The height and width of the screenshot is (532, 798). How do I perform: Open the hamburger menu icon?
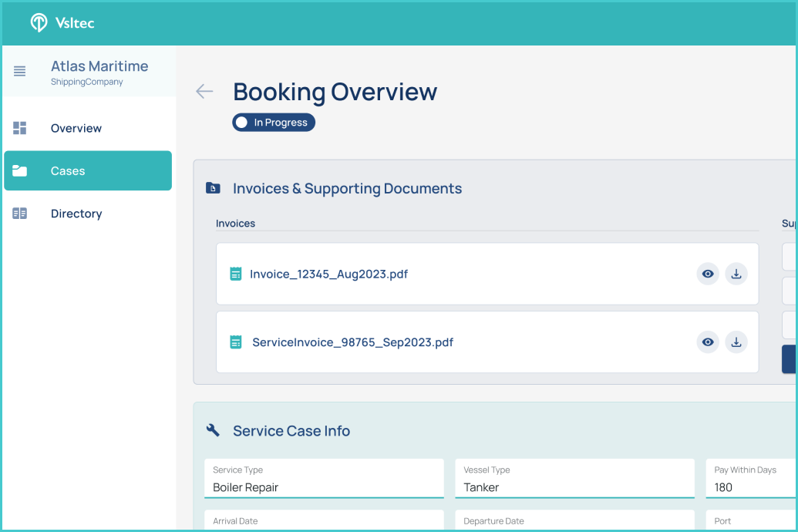[x=19, y=71]
